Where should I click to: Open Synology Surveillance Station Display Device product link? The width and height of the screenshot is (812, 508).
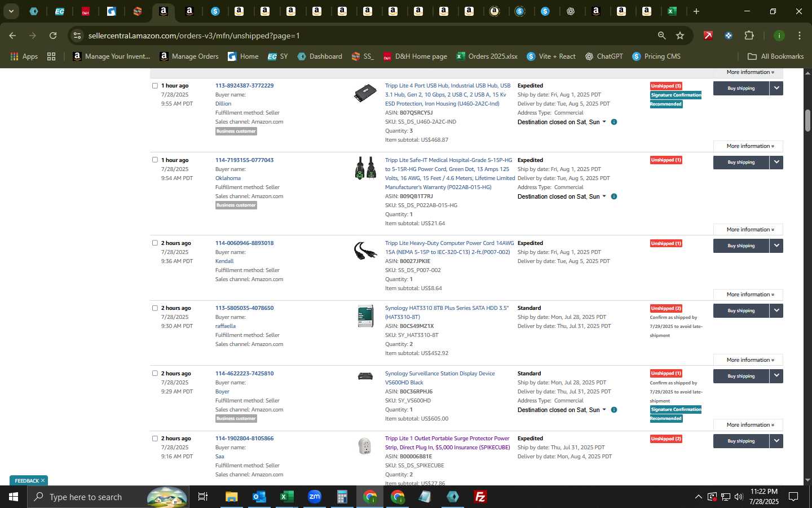440,378
